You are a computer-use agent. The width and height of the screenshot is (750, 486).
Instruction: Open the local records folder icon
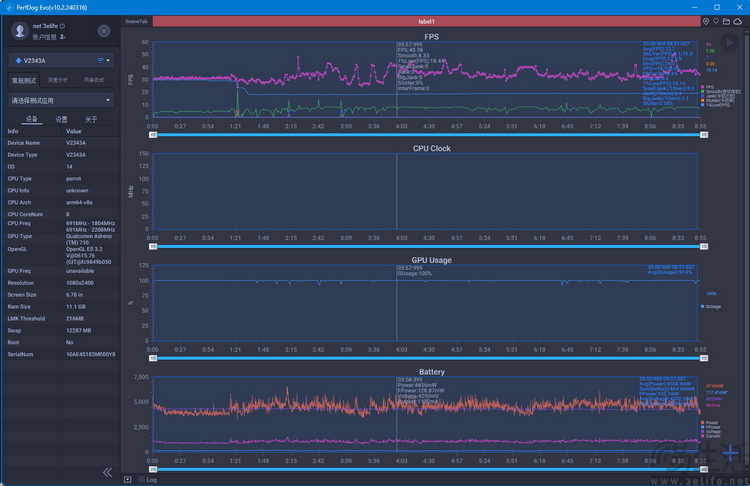726,21
